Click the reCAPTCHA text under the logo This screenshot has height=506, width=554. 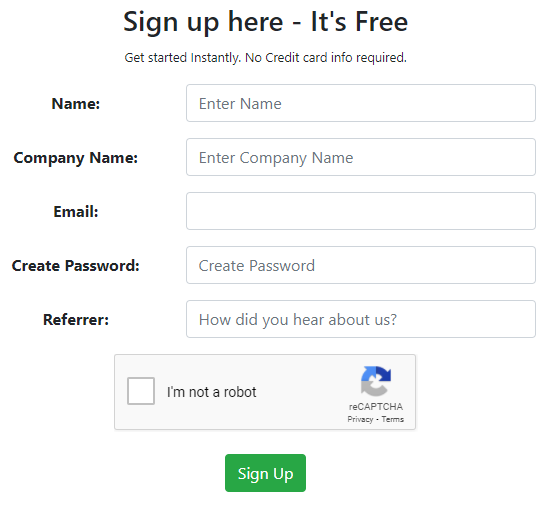click(x=376, y=407)
